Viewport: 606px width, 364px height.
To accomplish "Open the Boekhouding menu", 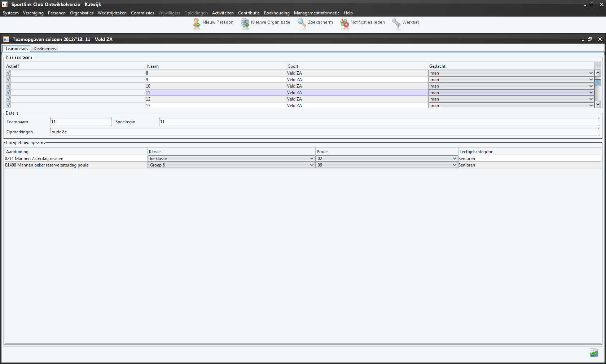I will pyautogui.click(x=277, y=13).
